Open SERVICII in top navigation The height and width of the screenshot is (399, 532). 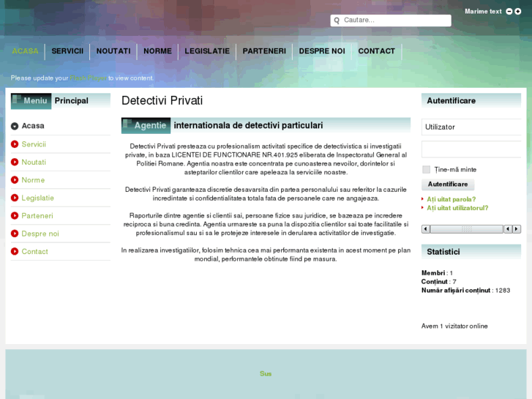point(67,51)
